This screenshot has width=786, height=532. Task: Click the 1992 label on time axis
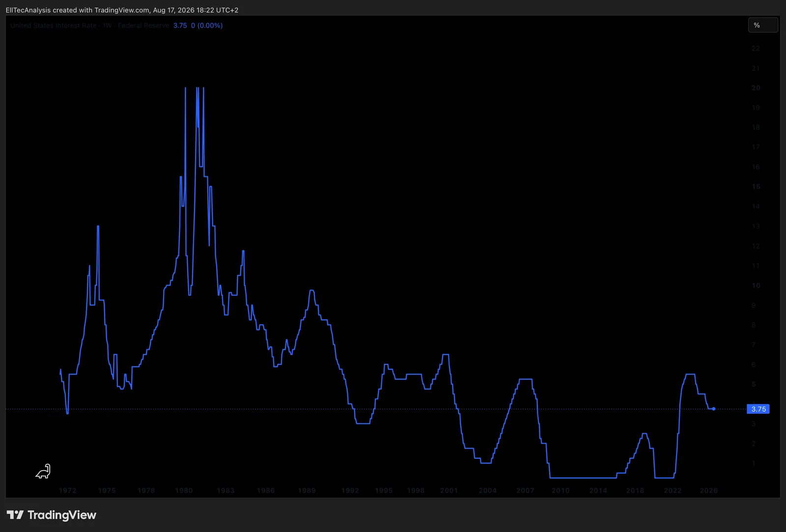[x=350, y=490]
